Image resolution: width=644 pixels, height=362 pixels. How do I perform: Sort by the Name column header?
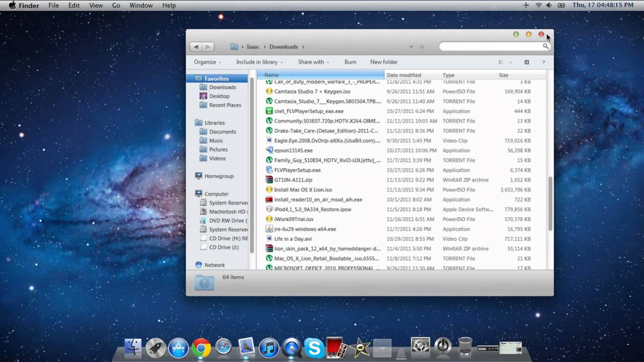tap(320, 75)
